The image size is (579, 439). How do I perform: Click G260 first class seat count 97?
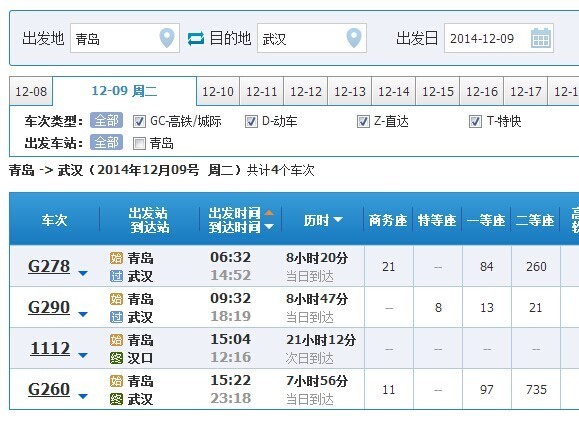pyautogui.click(x=487, y=390)
